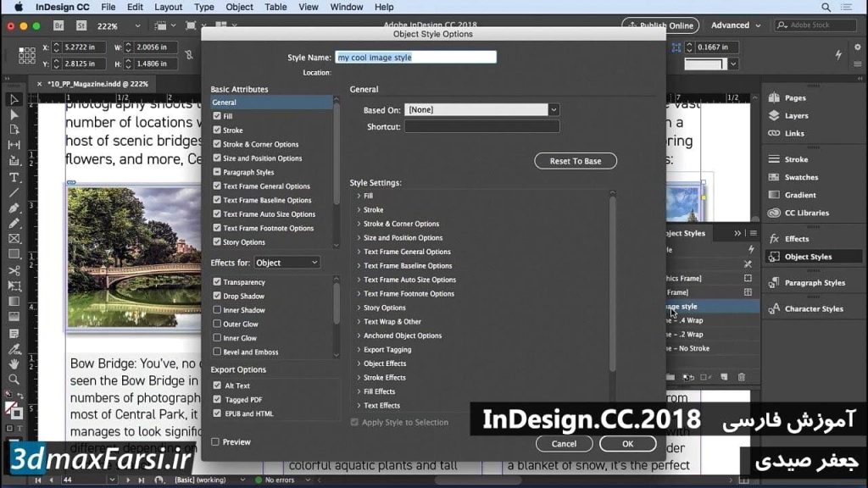Enable the Inner Shadow checkbox
Screen dimensions: 868x488
pos(216,309)
